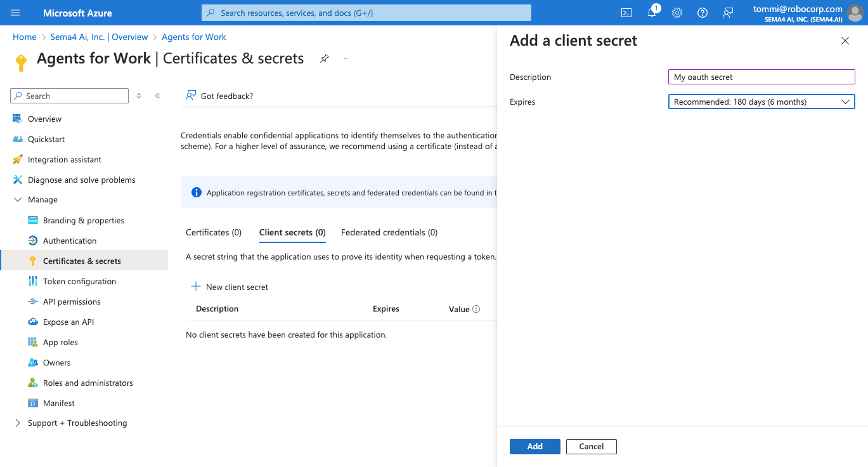Open the feedback icon in top bar
Screen dimensions: 868x467
[x=728, y=13]
